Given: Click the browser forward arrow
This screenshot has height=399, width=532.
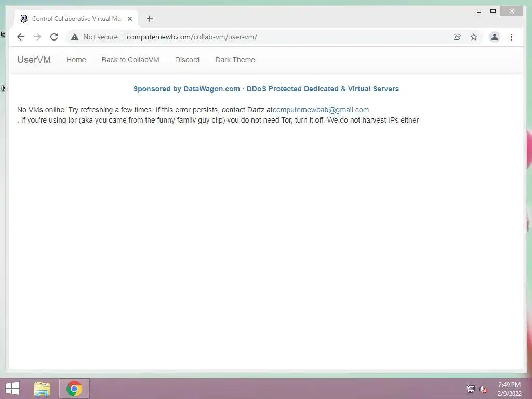Looking at the screenshot, I should 37,37.
